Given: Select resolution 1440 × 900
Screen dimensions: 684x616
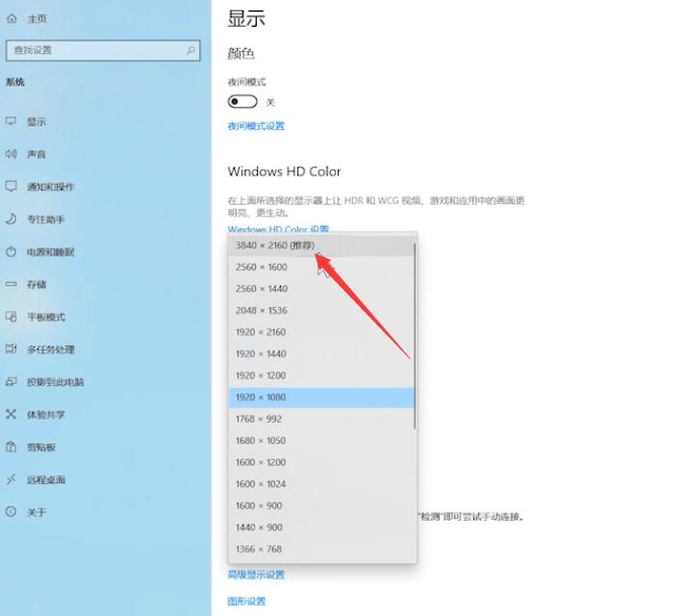Looking at the screenshot, I should [x=321, y=527].
